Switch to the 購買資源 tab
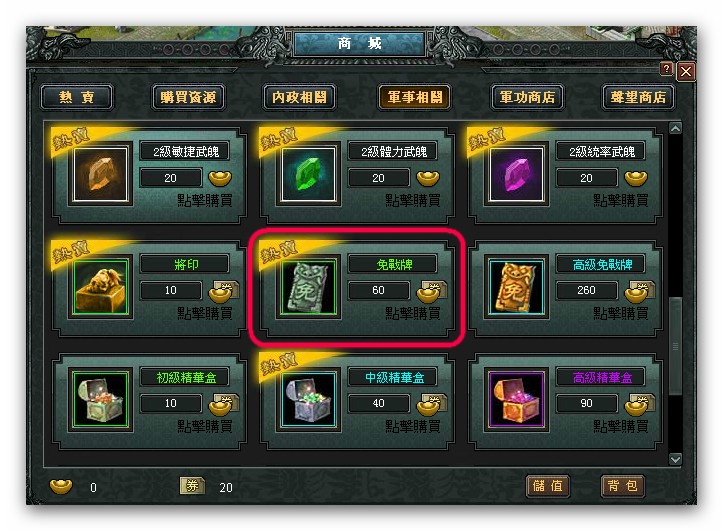The width and height of the screenshot is (723, 531). (x=189, y=97)
